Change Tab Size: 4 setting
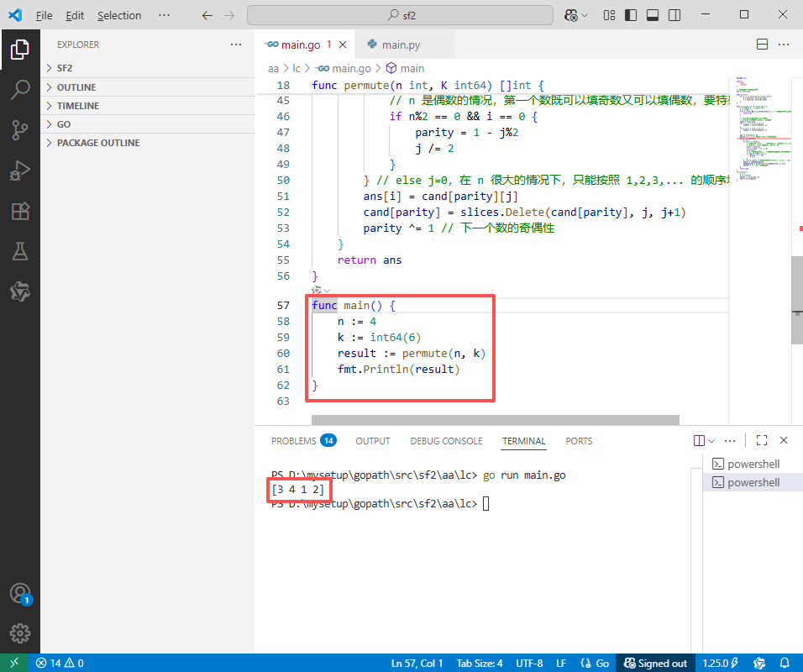 pyautogui.click(x=480, y=663)
